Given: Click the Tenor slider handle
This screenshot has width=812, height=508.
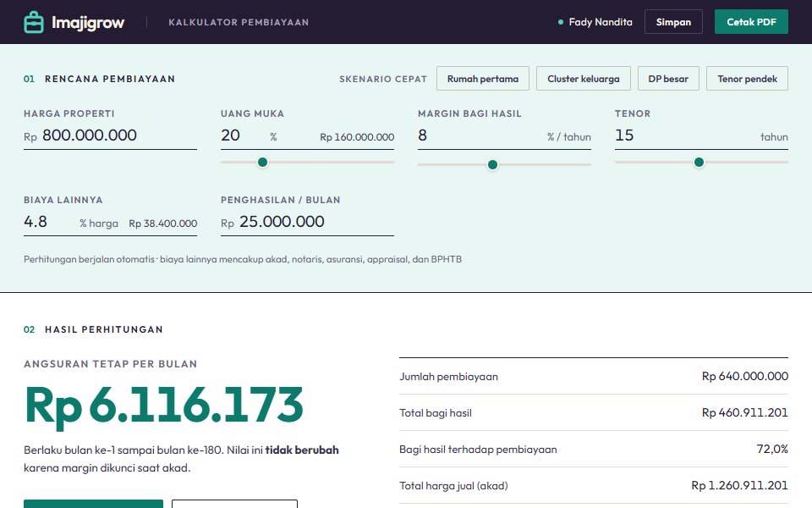Looking at the screenshot, I should coord(699,163).
